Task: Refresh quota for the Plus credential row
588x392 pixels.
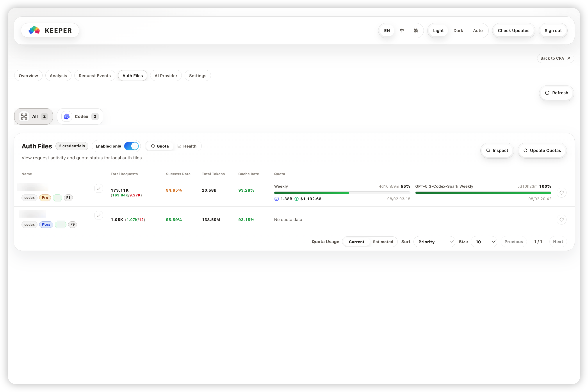Action: (561, 219)
